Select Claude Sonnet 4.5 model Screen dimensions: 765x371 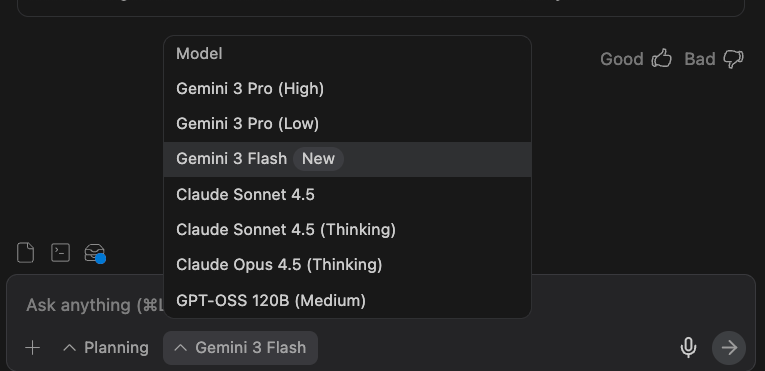tap(347, 195)
